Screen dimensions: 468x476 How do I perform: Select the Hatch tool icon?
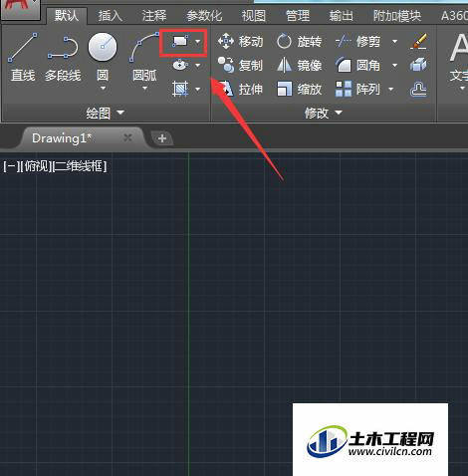tap(180, 89)
